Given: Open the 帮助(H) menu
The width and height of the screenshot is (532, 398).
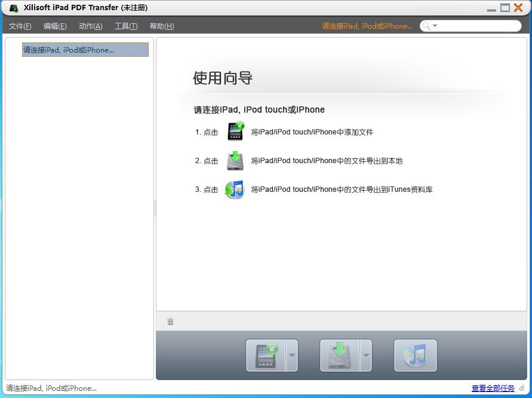Looking at the screenshot, I should coord(162,26).
